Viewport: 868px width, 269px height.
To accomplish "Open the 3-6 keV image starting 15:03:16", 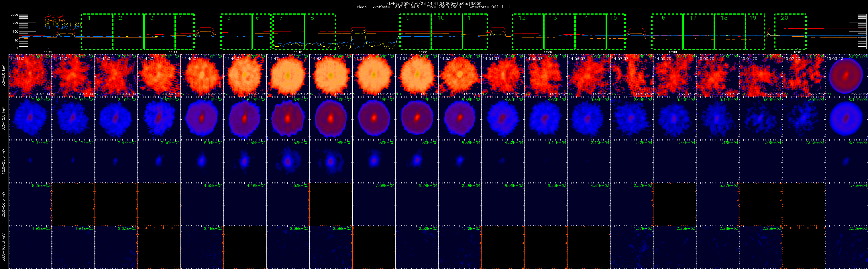I will tap(847, 76).
